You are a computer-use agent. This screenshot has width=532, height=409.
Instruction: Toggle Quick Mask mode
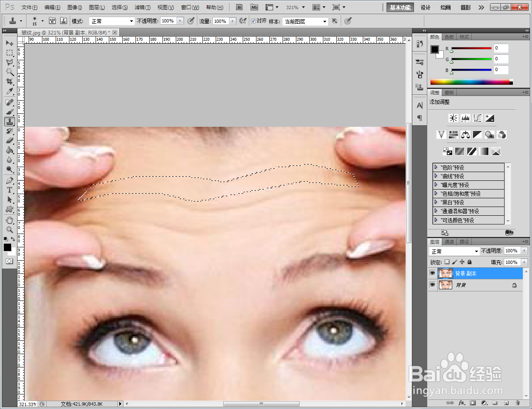click(x=10, y=261)
